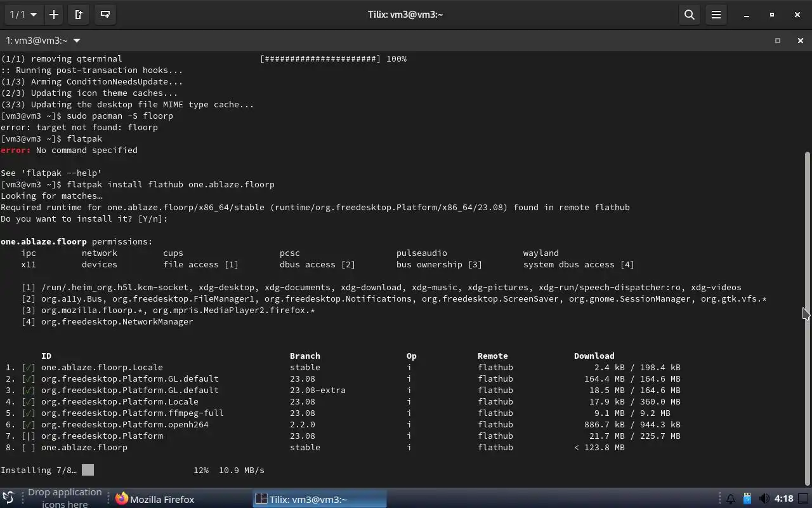Click the 'system dbus access [4]' permission
Screen dimensions: 812x508
coord(579,264)
